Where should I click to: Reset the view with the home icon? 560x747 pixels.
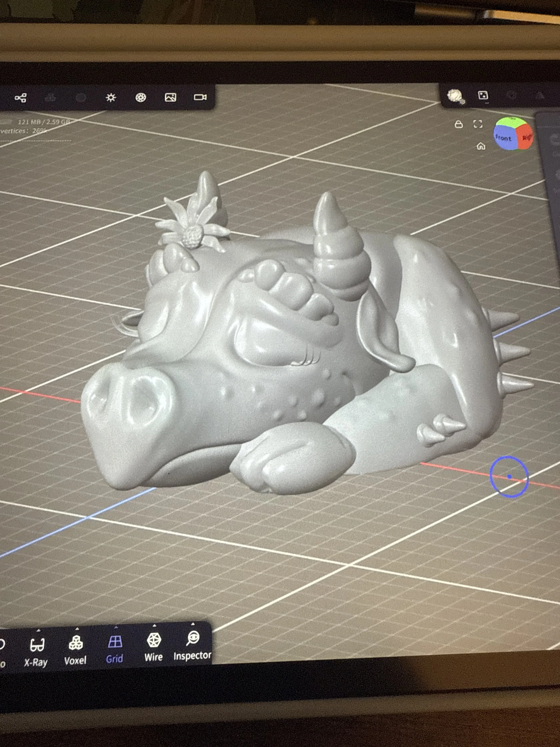tap(481, 146)
